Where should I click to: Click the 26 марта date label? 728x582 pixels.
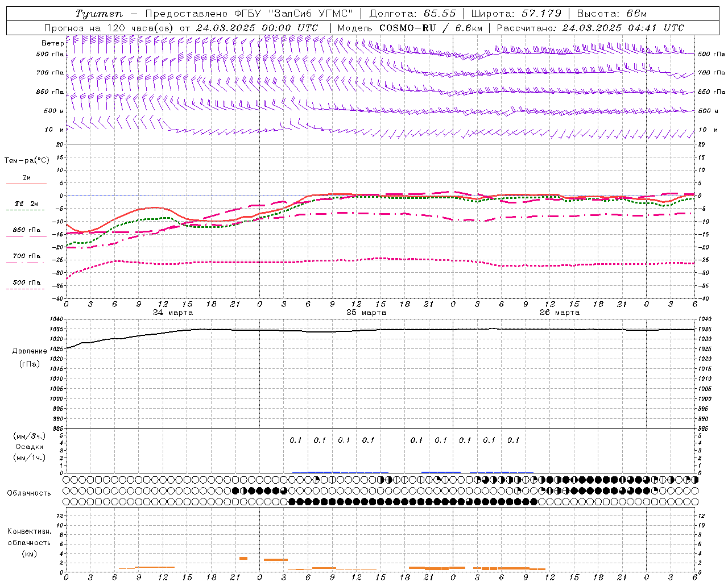click(x=560, y=313)
